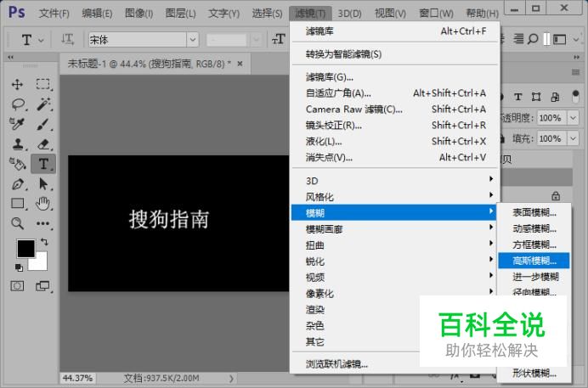Choose 动感模糊 from blur submenu

tap(534, 228)
